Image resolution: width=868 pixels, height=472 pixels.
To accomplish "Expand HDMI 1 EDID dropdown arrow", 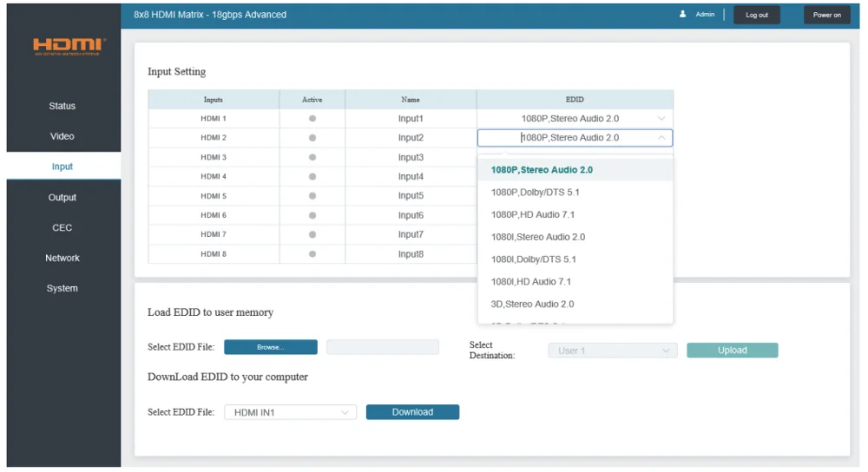I will [661, 118].
